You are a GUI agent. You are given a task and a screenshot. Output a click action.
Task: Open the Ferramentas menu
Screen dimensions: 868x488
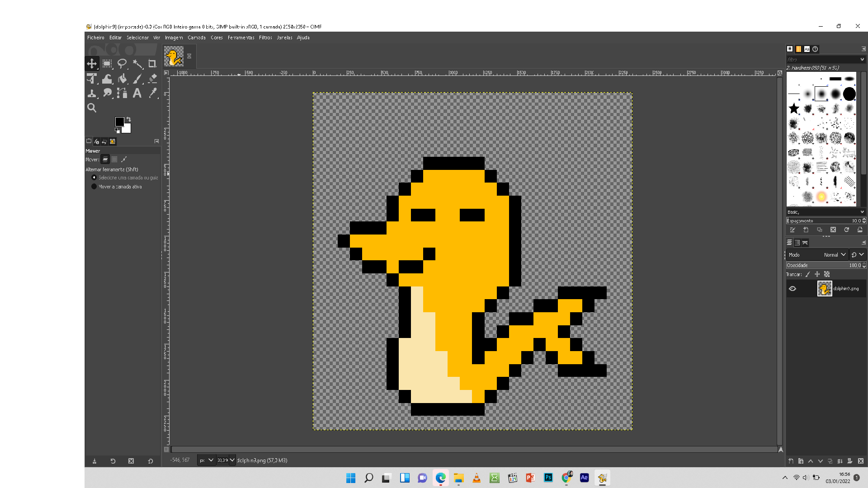[x=241, y=38]
